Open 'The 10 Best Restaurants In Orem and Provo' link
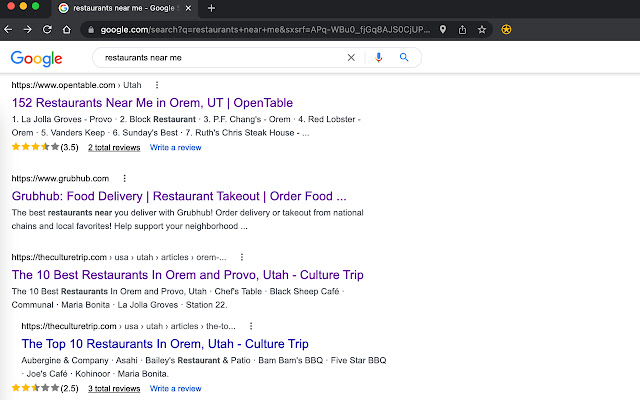The height and width of the screenshot is (400, 640). coord(187,275)
